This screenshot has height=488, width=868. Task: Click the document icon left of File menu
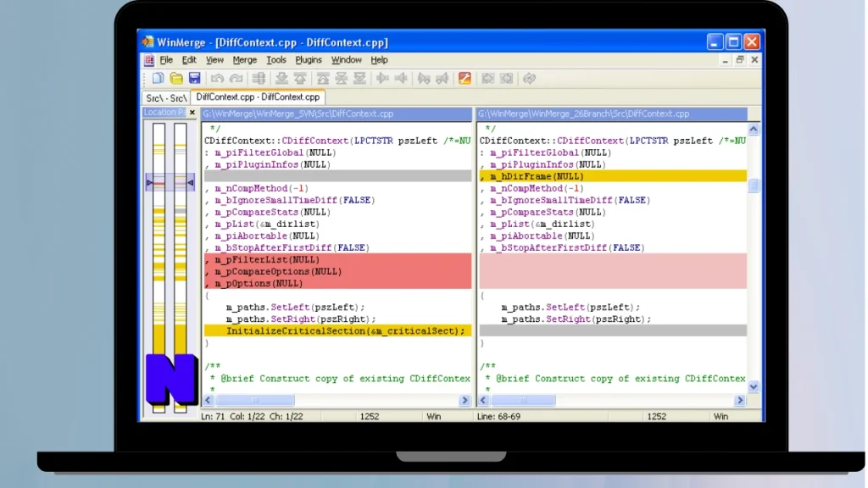148,60
